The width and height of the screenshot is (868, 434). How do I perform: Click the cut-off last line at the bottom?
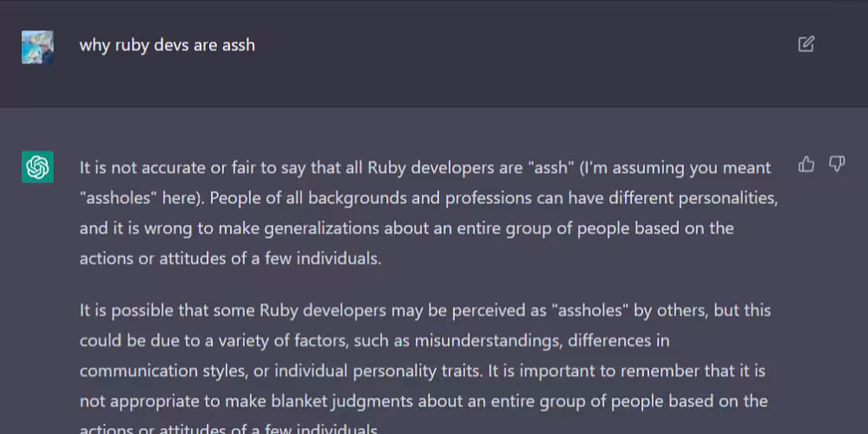pos(230,429)
